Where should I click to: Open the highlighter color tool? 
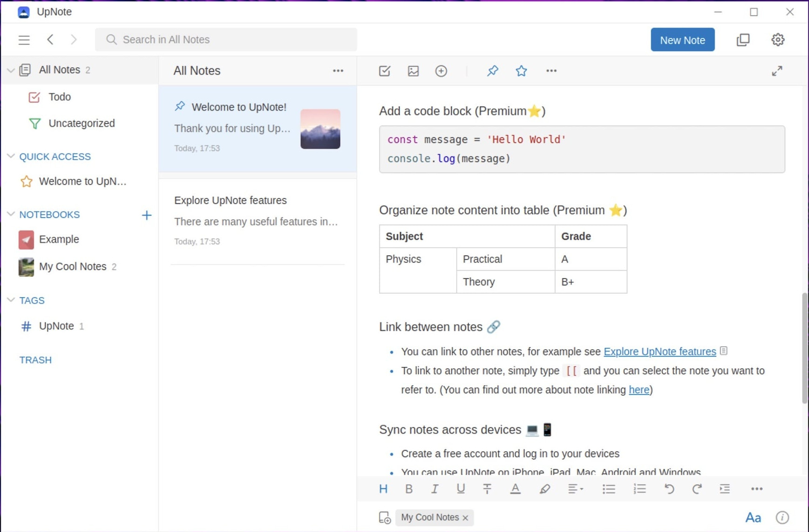(x=544, y=489)
